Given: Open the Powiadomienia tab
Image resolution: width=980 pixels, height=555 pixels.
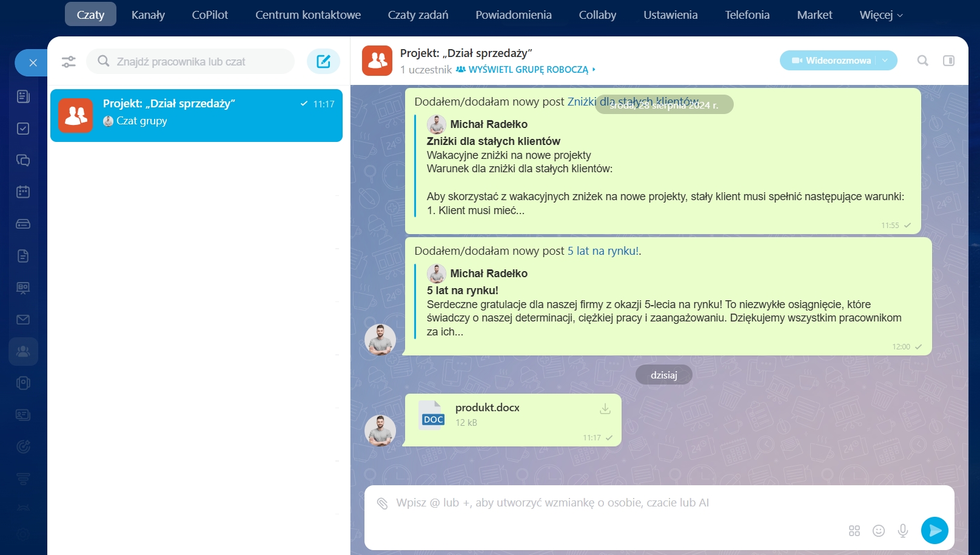Looking at the screenshot, I should point(514,15).
